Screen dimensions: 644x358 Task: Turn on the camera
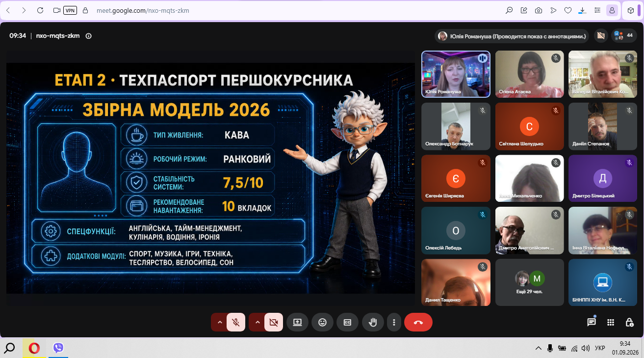(274, 322)
